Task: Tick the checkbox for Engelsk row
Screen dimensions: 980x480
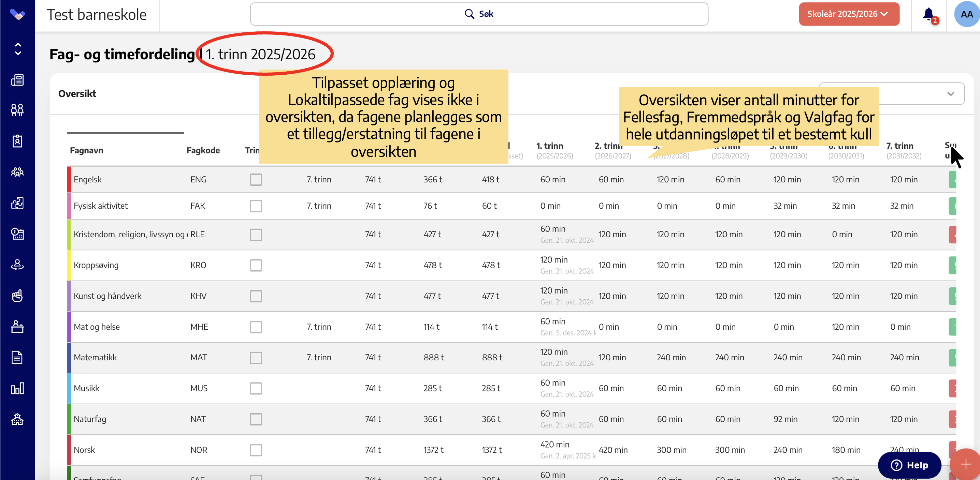Action: point(256,179)
